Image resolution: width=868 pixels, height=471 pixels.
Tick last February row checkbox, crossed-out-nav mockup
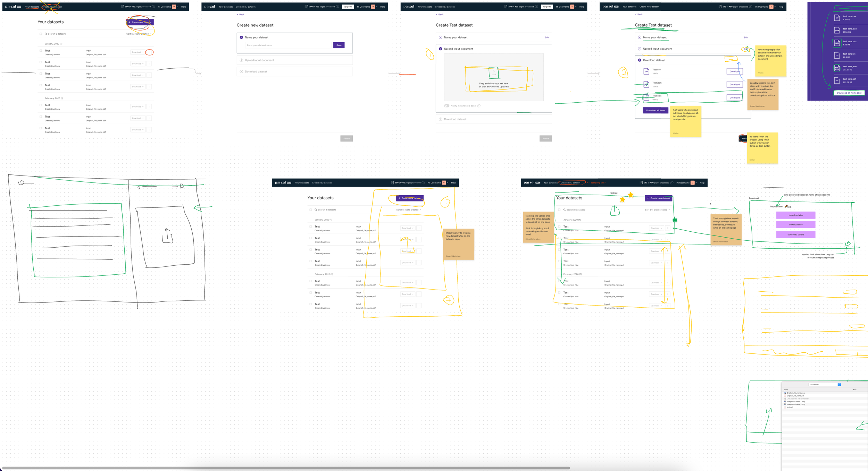[x=41, y=128]
